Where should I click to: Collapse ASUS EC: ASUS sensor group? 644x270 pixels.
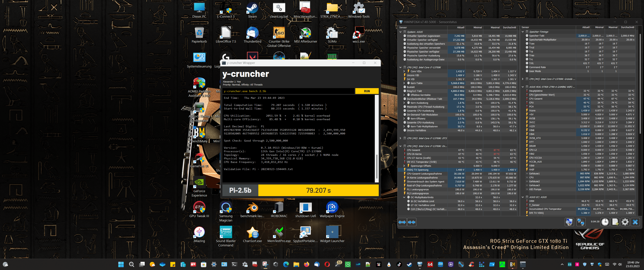(523, 197)
